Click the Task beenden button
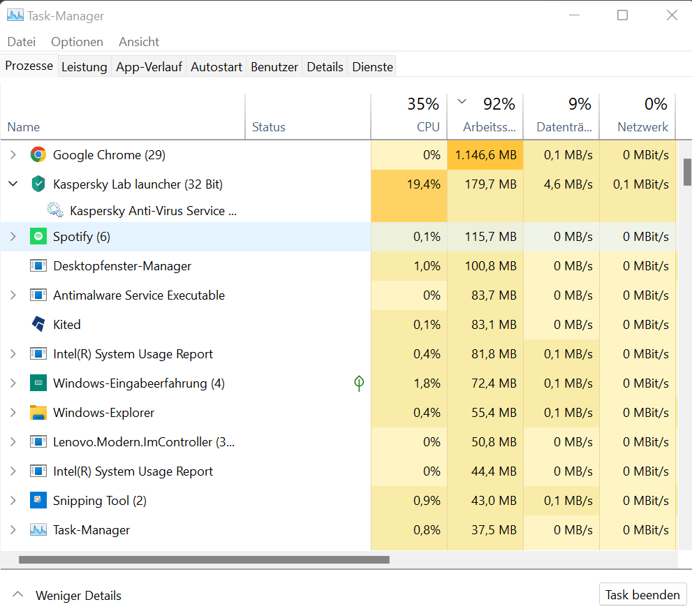The height and width of the screenshot is (616, 692). click(642, 594)
